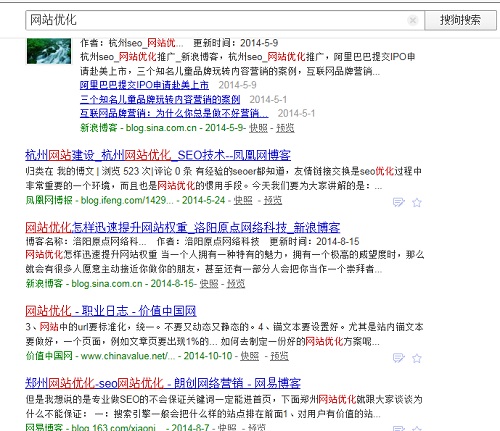Click the green blog.sina.com.cn - 2014-5-9 URL text
This screenshot has height=431, width=500.
(x=185, y=128)
